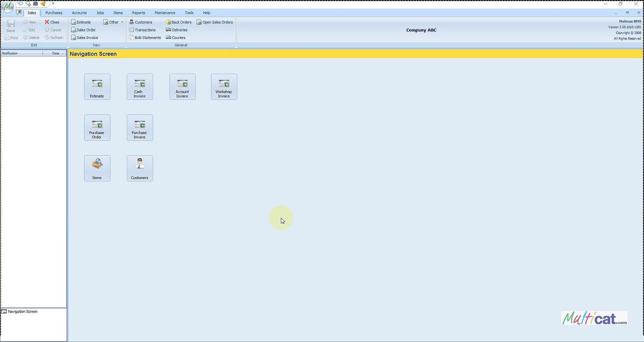Click the Company ABC title text
The image size is (644, 342).
pyautogui.click(x=421, y=30)
